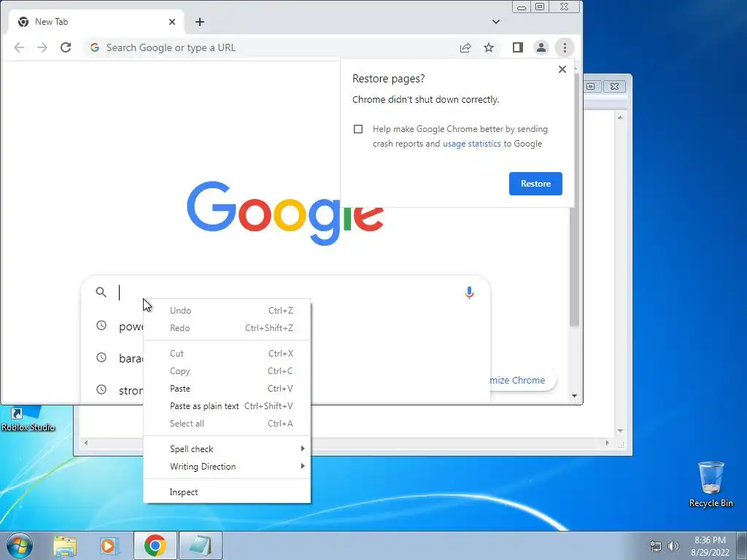
Task: Select the Roblox Studio desktop shortcut
Action: point(28,419)
